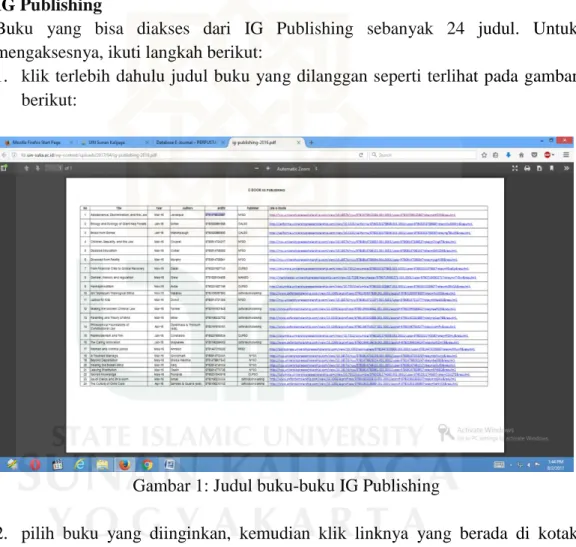Image resolution: width=576 pixels, height=547 pixels.
Task: Open Microsoft Word from the taskbar
Action: click(169, 465)
